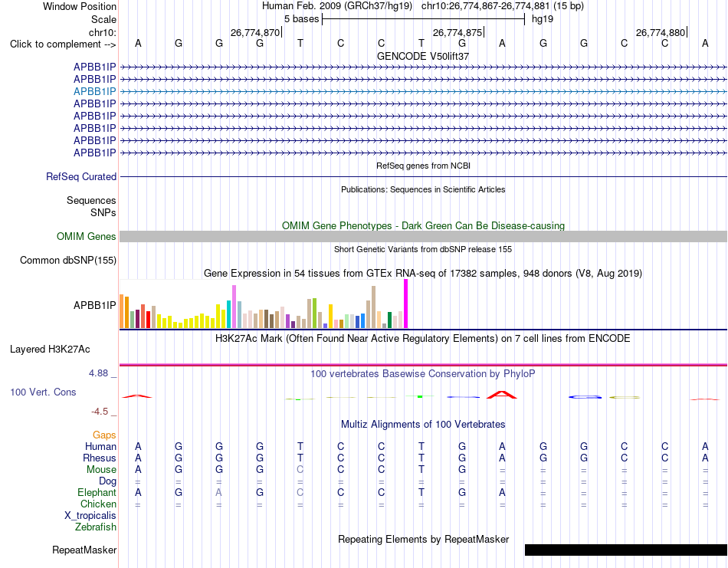Click the faded C in the Mouse alignment row
The image size is (728, 568).
coord(300,470)
